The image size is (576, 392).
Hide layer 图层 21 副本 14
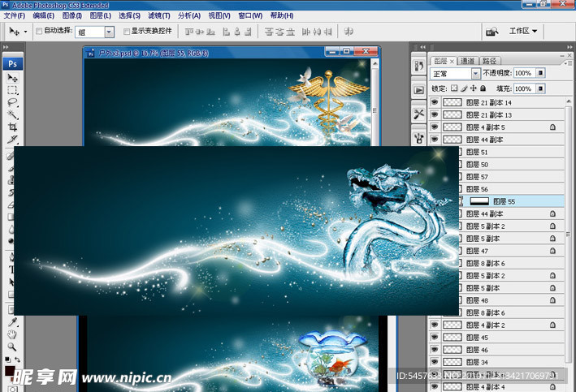434,103
